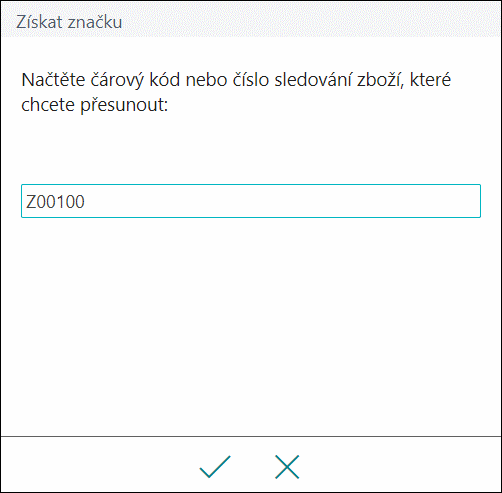The width and height of the screenshot is (502, 493).
Task: Submit the scanned barcode with the tick button
Action: coord(215,466)
